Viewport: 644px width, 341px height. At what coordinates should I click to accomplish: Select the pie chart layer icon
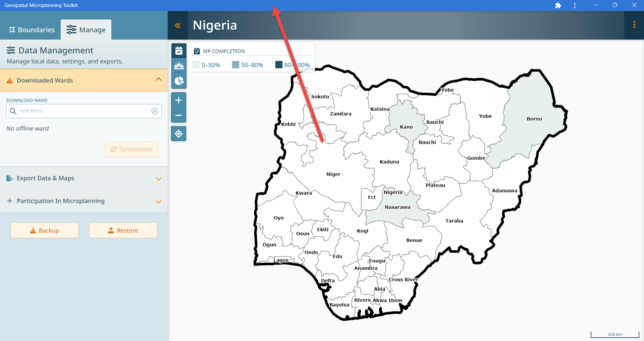179,81
